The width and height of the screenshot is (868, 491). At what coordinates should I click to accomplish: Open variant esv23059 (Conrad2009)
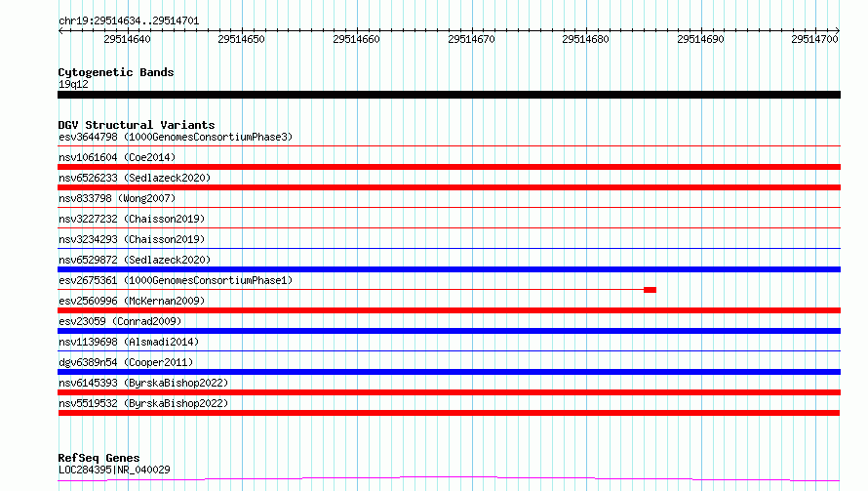click(x=120, y=321)
